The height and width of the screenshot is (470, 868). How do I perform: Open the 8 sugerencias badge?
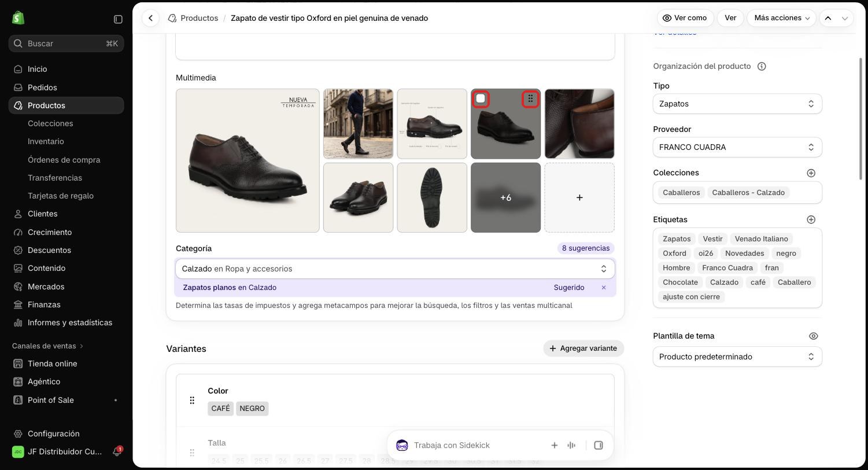[585, 248]
